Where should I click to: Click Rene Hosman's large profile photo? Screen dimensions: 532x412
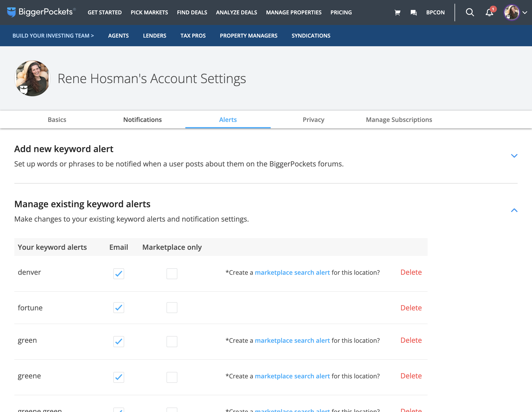pos(32,78)
